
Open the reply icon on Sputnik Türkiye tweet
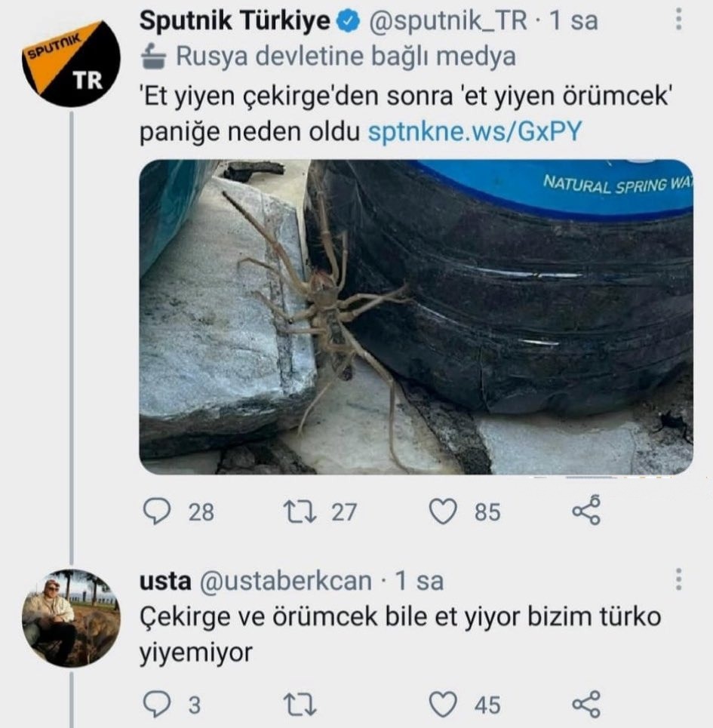pos(157,511)
